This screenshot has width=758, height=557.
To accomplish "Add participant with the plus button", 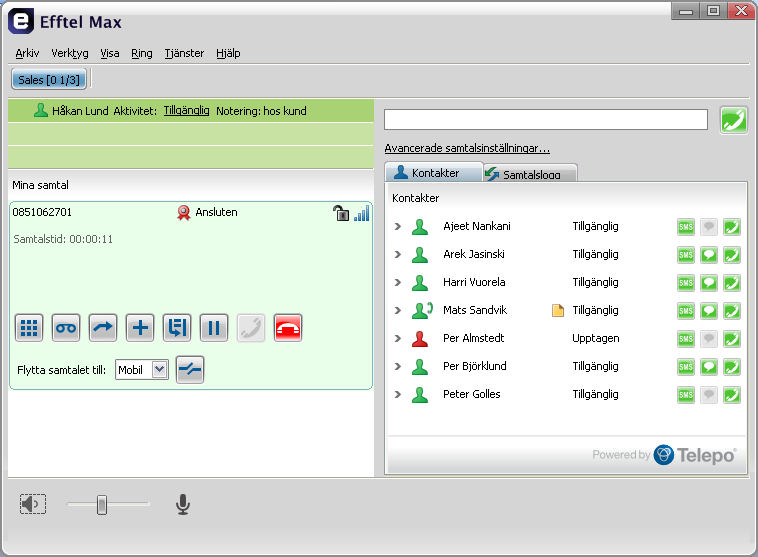I will (140, 328).
